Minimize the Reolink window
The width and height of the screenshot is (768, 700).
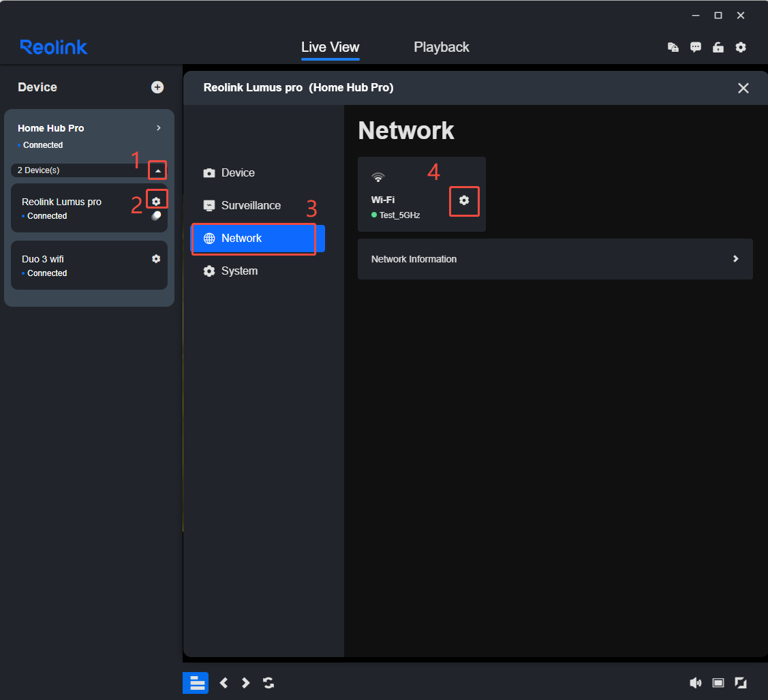click(x=696, y=16)
